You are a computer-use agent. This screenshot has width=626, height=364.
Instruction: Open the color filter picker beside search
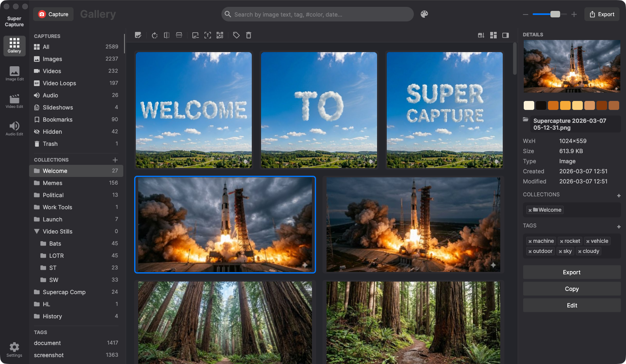424,14
